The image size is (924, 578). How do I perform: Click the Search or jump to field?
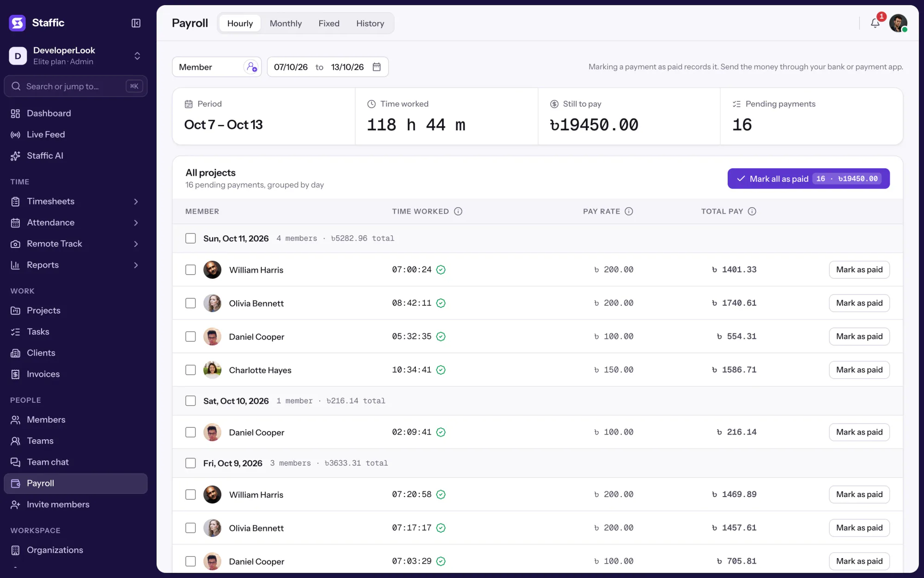click(x=76, y=86)
